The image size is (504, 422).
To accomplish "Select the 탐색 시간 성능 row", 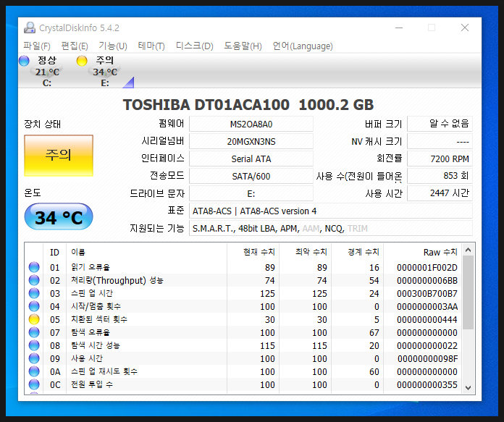I will pyautogui.click(x=243, y=345).
